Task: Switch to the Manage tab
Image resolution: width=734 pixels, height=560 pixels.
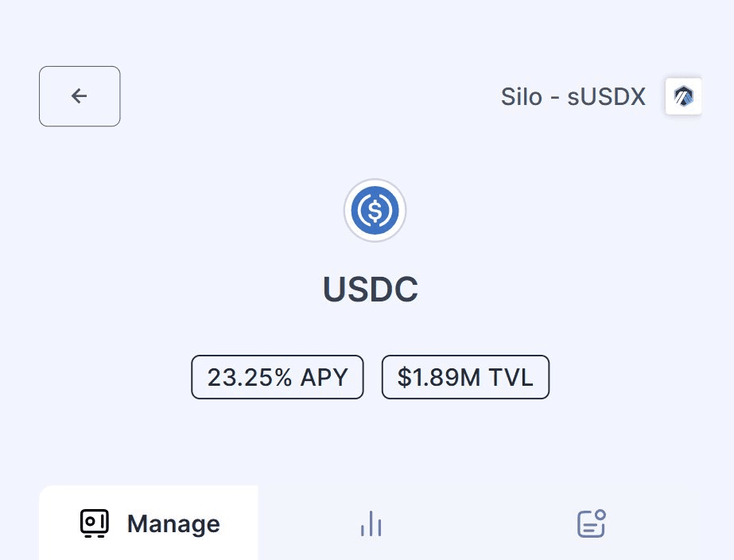Action: 149,523
